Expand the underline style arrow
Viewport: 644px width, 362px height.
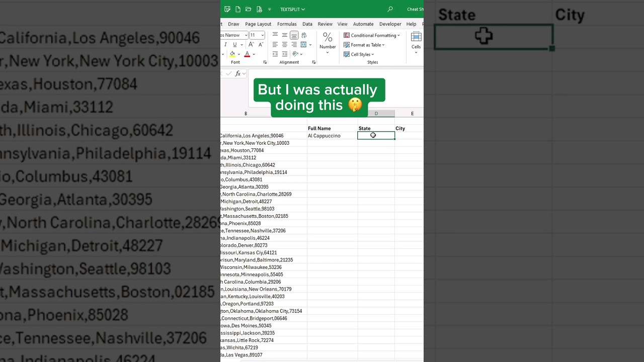pos(242,45)
